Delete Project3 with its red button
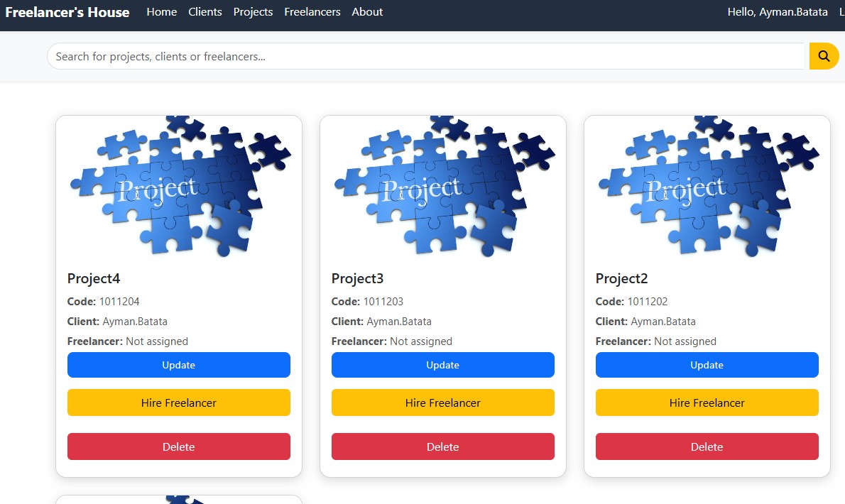The image size is (845, 504). tap(443, 447)
